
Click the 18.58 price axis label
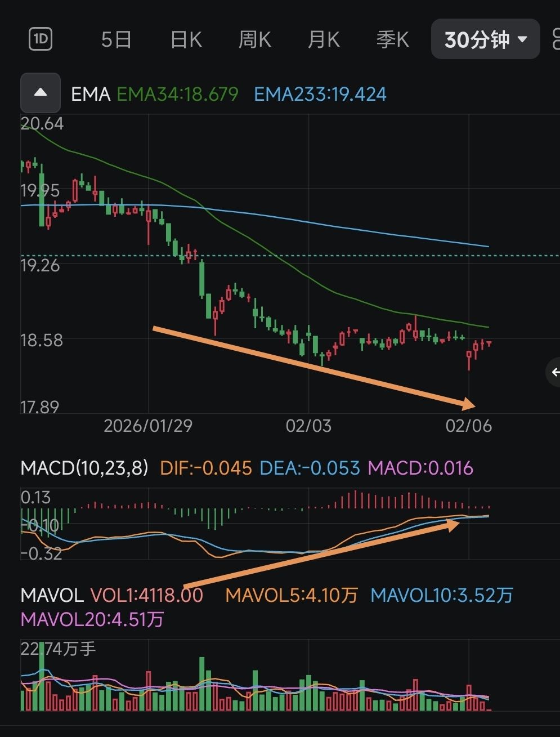pyautogui.click(x=41, y=340)
